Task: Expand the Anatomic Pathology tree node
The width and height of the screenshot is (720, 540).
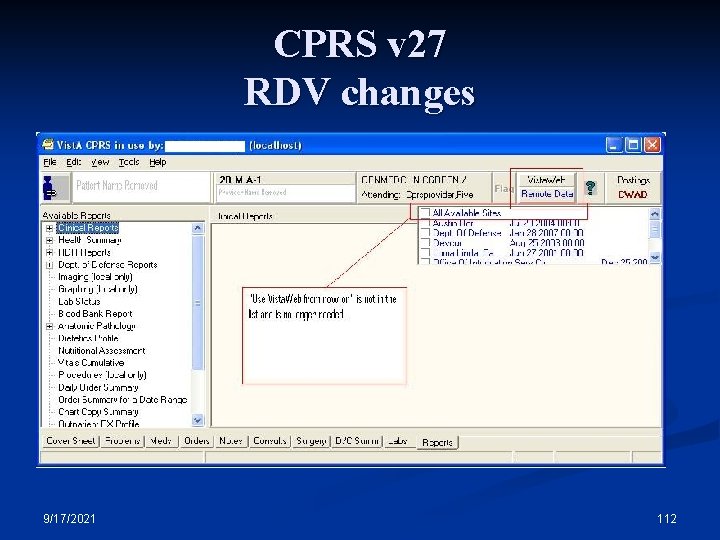Action: 50,326
